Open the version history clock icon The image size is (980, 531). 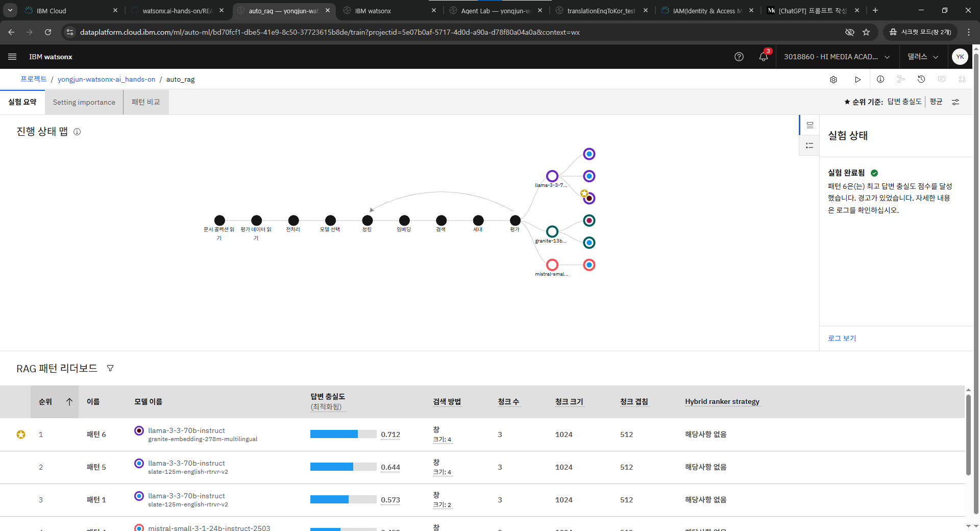pyautogui.click(x=921, y=79)
